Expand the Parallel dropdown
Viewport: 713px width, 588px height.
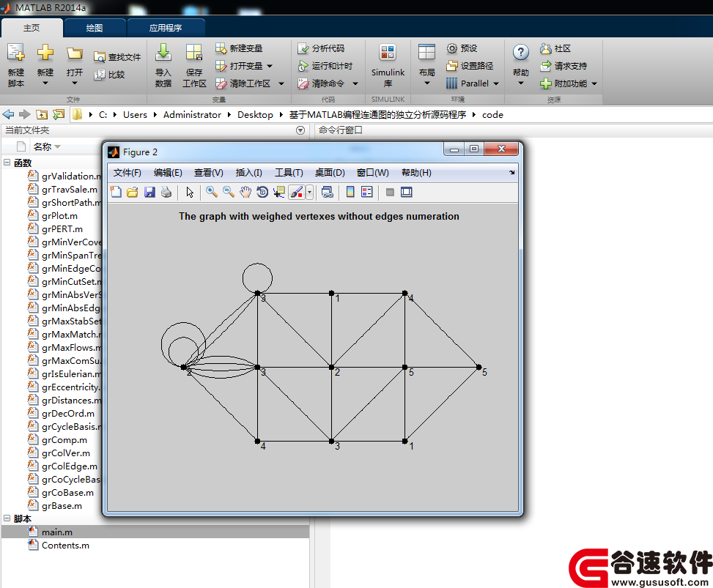(496, 83)
